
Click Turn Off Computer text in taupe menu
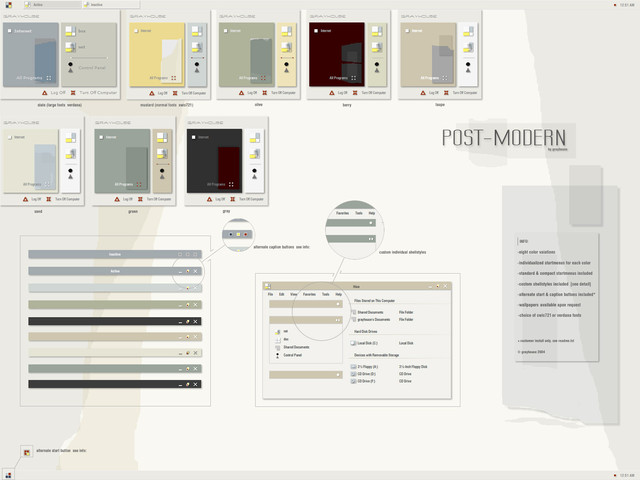click(x=464, y=93)
